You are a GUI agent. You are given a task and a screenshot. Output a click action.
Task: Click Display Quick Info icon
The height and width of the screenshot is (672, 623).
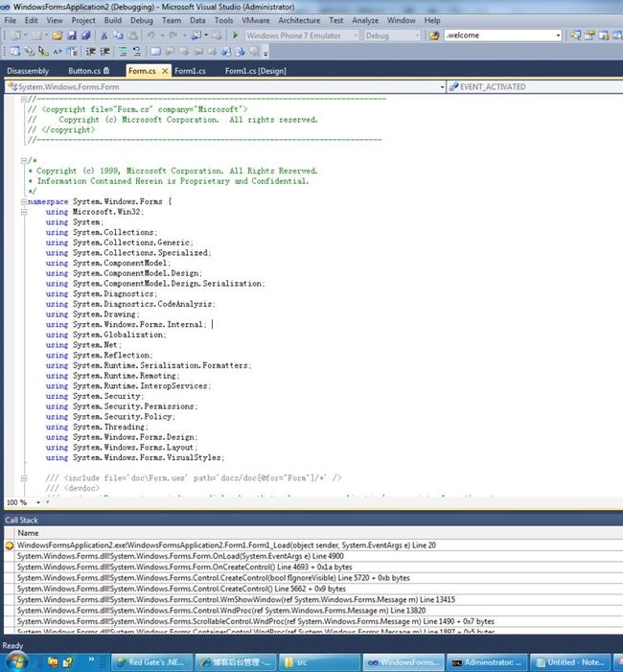43,52
